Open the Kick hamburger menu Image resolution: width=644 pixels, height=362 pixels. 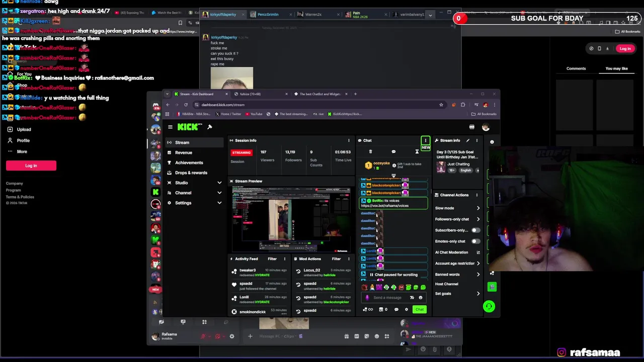(170, 127)
